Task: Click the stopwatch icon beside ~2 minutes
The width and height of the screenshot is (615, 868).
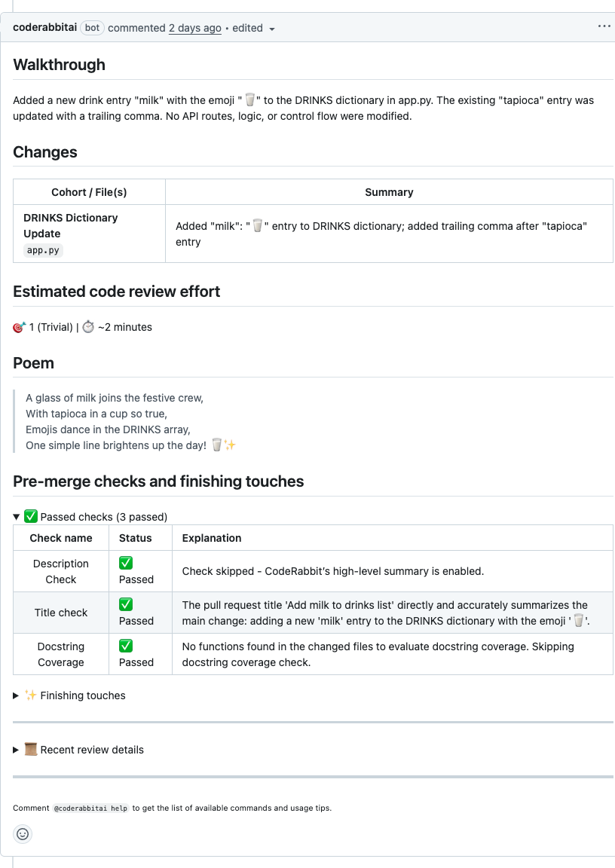Action: [x=88, y=326]
